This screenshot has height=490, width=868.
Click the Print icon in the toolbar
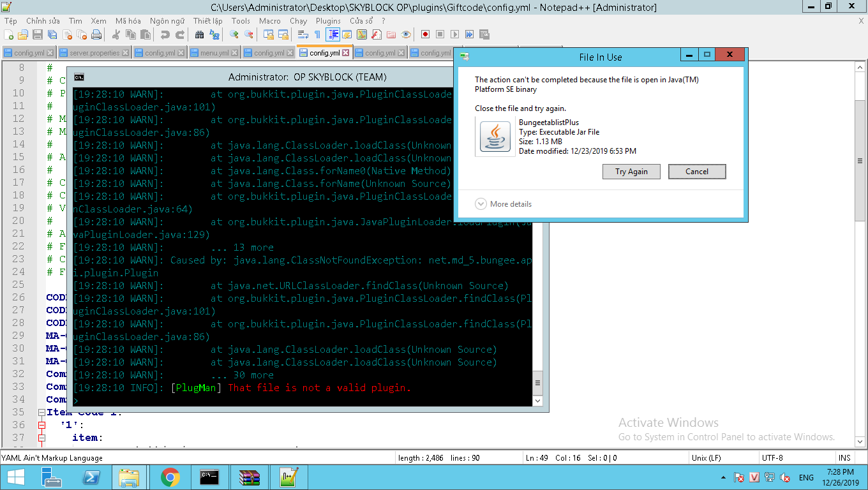pyautogui.click(x=96, y=34)
